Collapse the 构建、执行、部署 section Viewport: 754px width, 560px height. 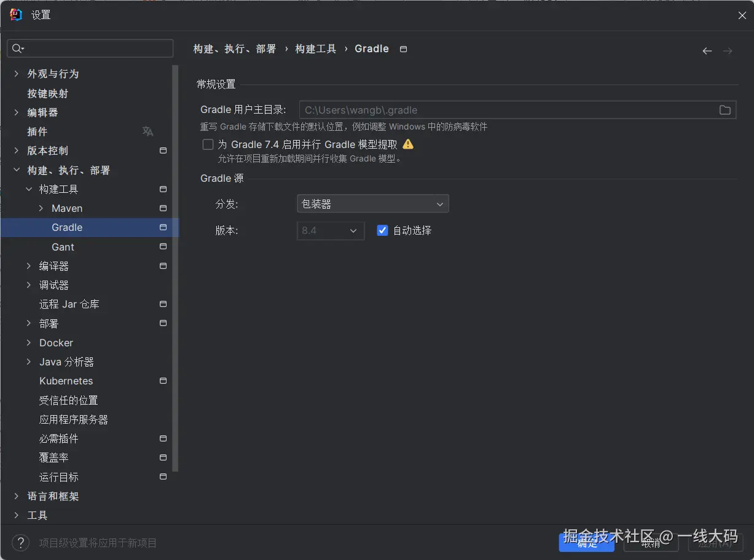pyautogui.click(x=17, y=170)
